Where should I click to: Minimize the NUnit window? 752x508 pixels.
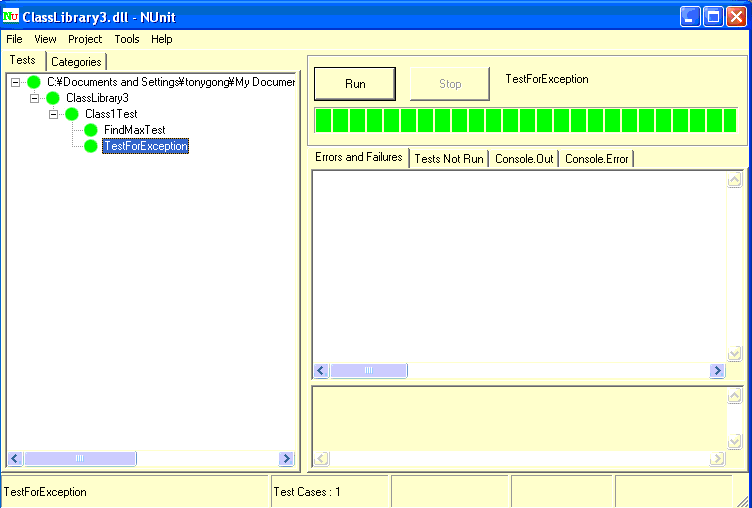[690, 17]
